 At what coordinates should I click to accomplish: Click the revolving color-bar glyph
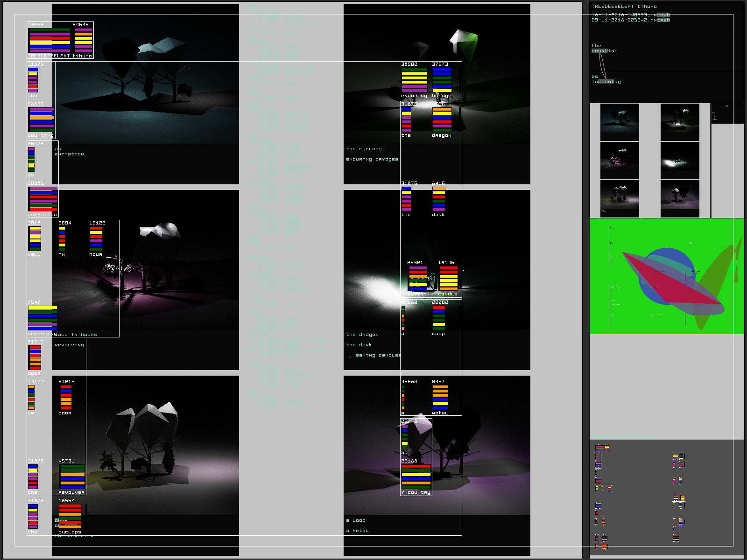point(42,318)
